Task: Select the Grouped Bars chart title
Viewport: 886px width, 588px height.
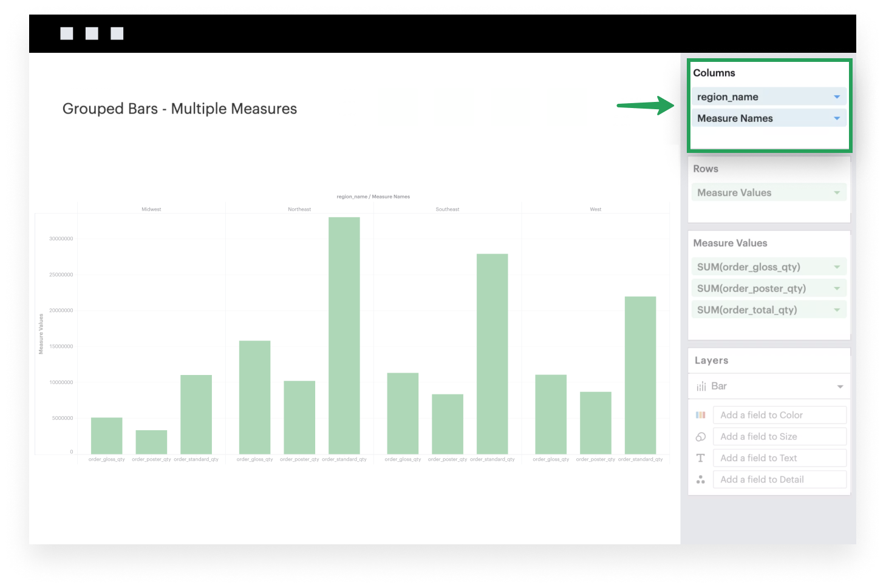Action: click(x=179, y=108)
